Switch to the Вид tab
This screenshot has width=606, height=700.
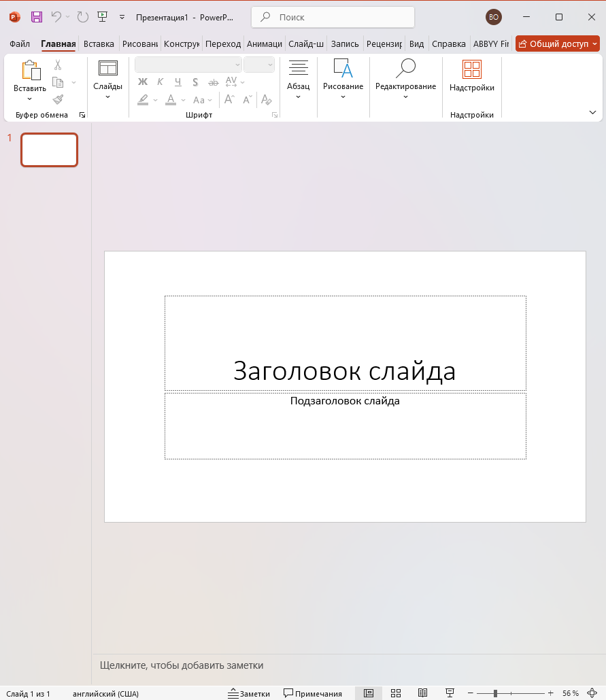tap(417, 44)
